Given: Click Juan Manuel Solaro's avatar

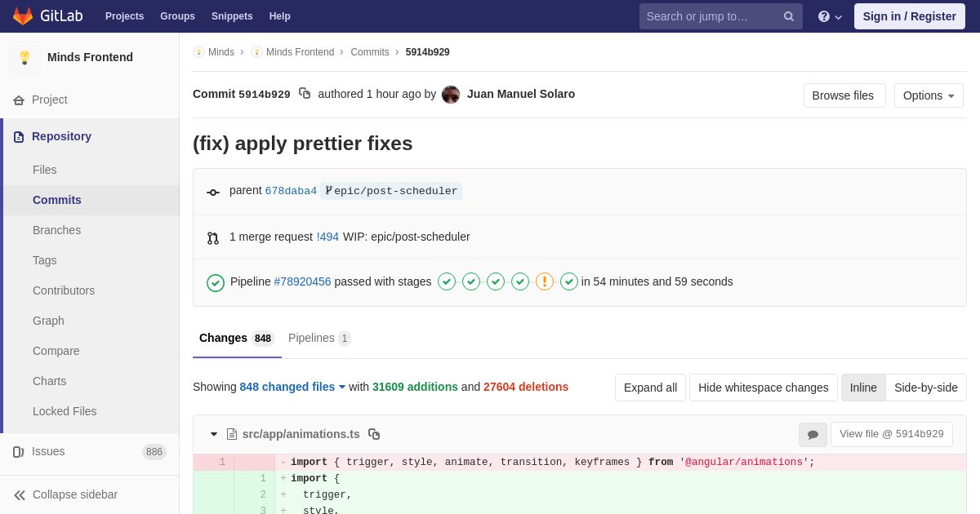Looking at the screenshot, I should pos(451,95).
